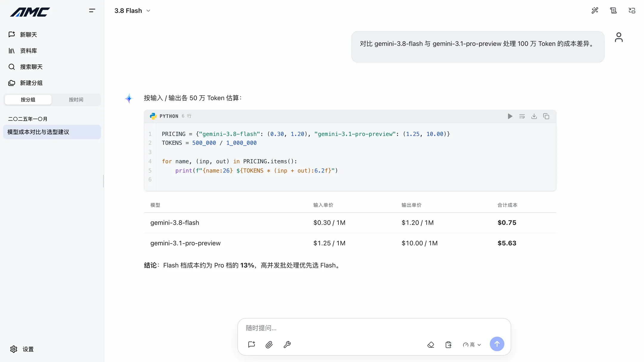644x362 pixels.
Task: Collapse the sidebar with the toggle icon
Action: pyautogui.click(x=92, y=11)
